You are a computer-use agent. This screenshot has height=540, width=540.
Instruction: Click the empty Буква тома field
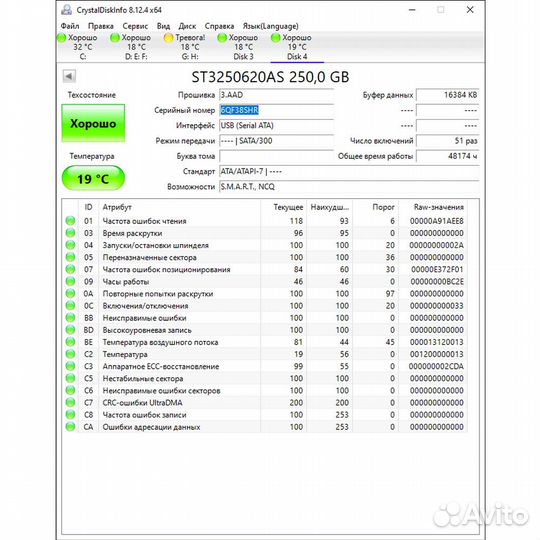coord(276,156)
